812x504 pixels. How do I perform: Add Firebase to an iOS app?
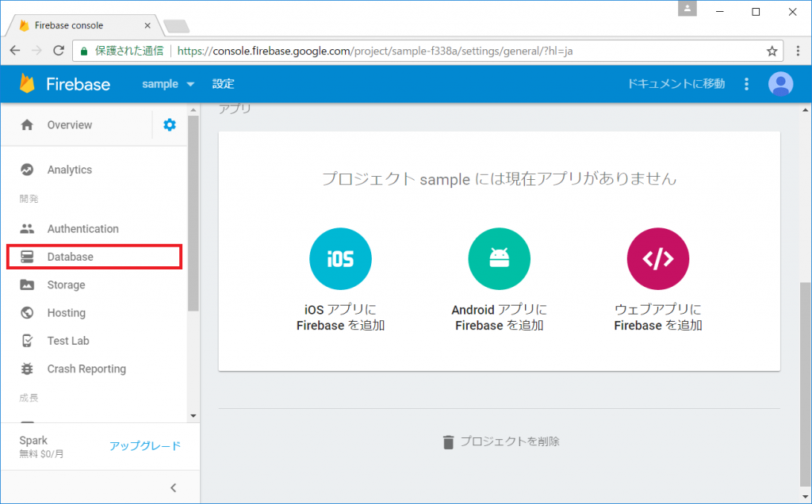[x=340, y=258]
